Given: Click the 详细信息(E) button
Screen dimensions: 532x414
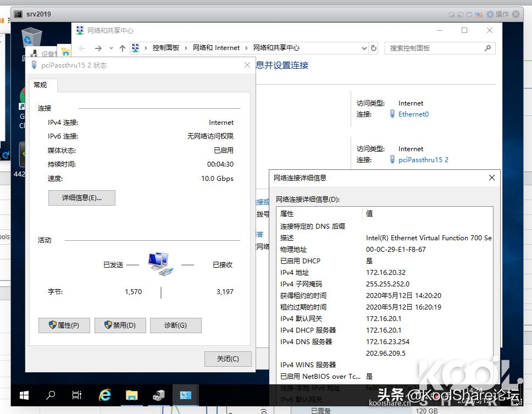Looking at the screenshot, I should (x=81, y=198).
